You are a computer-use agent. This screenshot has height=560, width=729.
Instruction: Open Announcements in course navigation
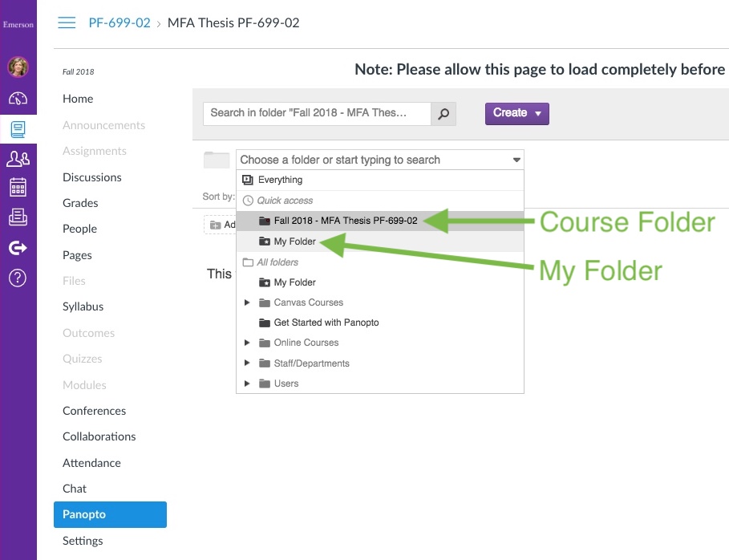coord(103,125)
